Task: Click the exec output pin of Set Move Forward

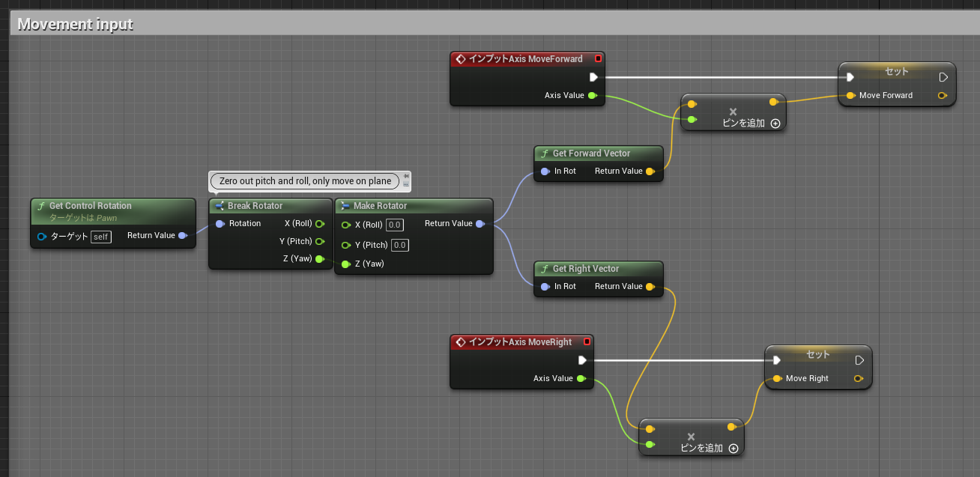Action: (x=943, y=77)
